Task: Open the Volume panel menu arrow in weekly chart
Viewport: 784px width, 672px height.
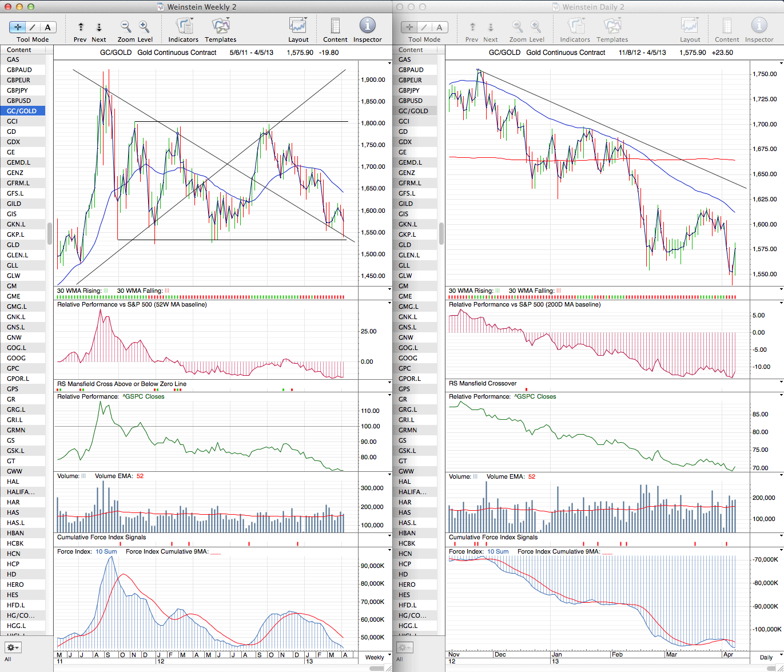Action: [389, 475]
